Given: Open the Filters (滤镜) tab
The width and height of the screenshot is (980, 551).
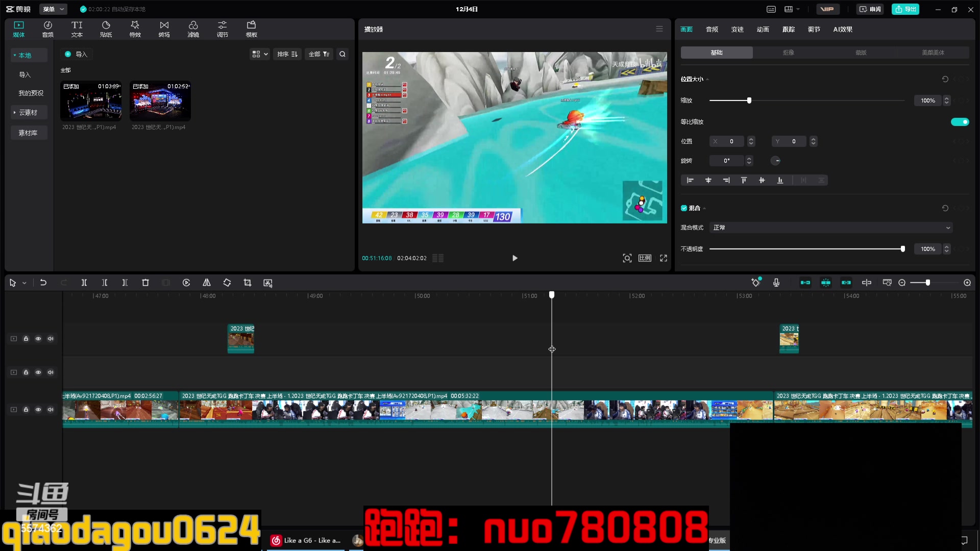Looking at the screenshot, I should pos(193,29).
